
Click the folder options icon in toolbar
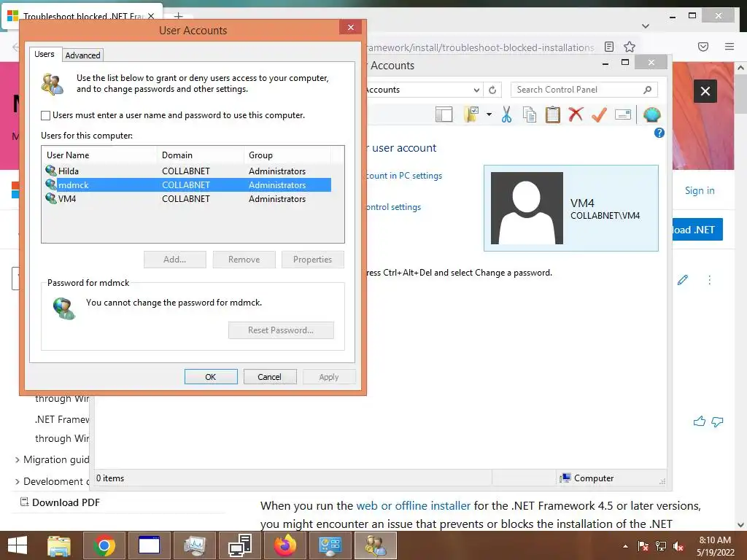click(x=471, y=114)
